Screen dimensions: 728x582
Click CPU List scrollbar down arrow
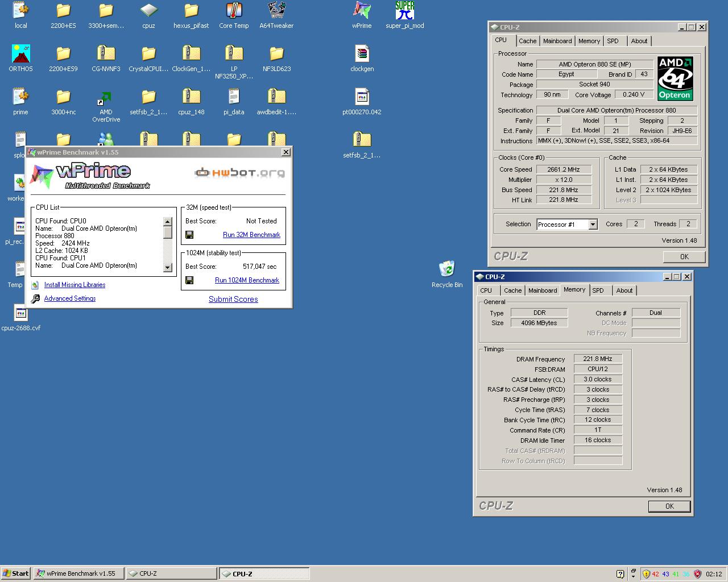click(x=167, y=267)
